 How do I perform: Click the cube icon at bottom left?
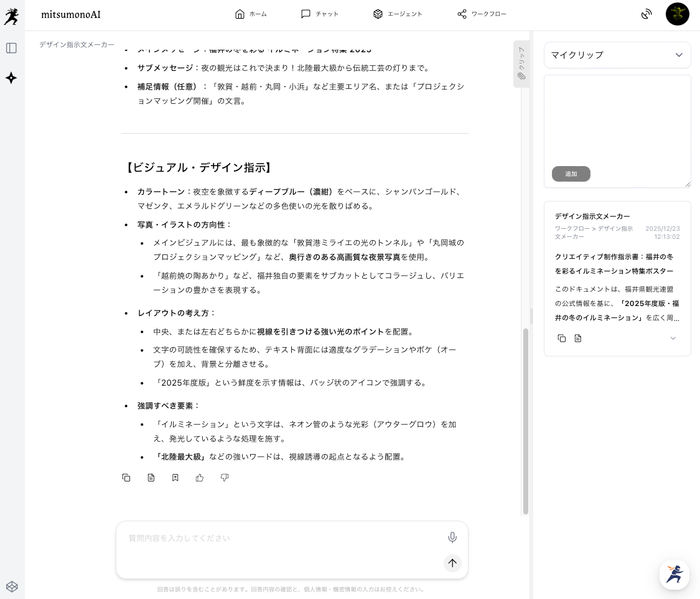pyautogui.click(x=12, y=587)
